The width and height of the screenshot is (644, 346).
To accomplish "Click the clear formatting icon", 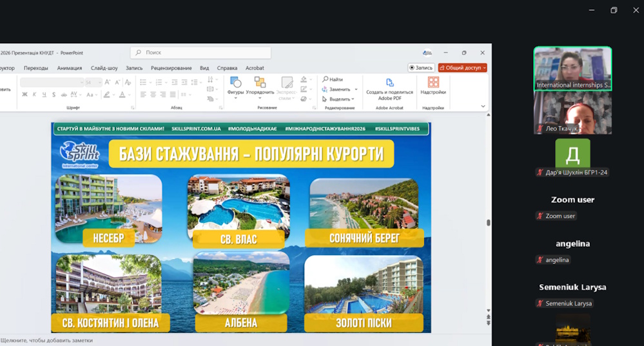I will pos(128,82).
